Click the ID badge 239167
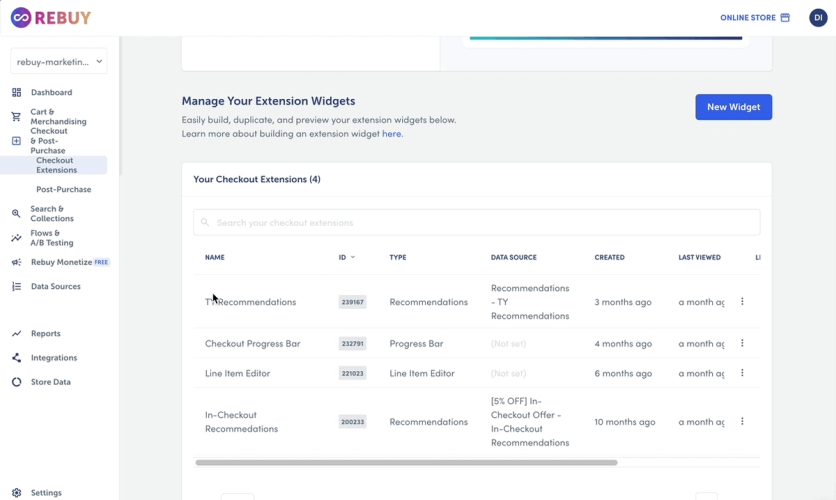Image resolution: width=836 pixels, height=500 pixels. (352, 302)
